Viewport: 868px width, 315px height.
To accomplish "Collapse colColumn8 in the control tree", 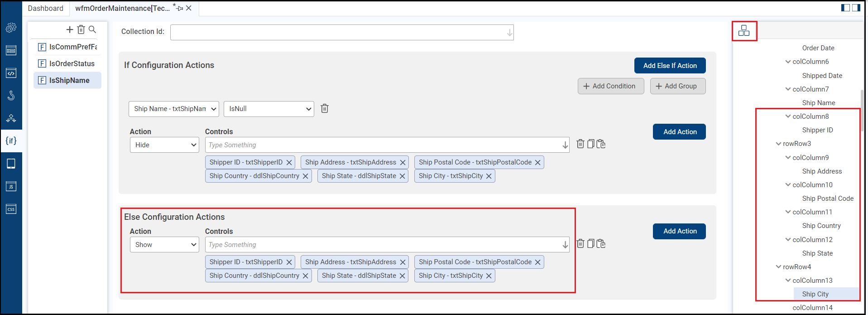I will pos(788,116).
